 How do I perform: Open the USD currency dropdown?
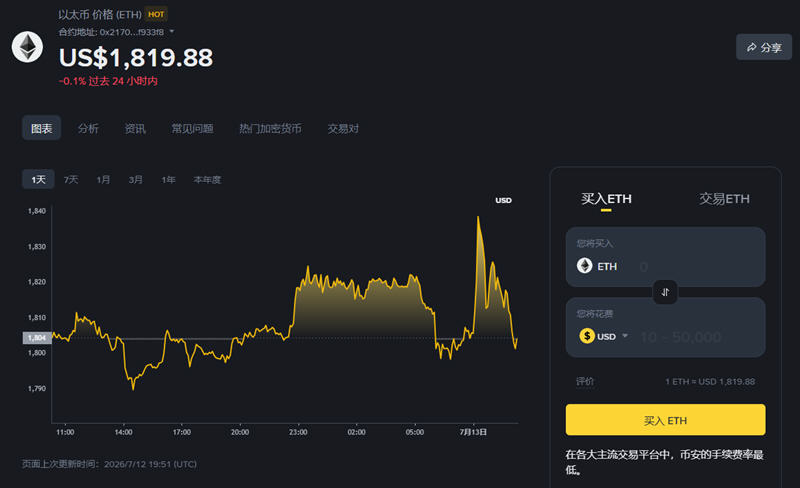tap(625, 336)
